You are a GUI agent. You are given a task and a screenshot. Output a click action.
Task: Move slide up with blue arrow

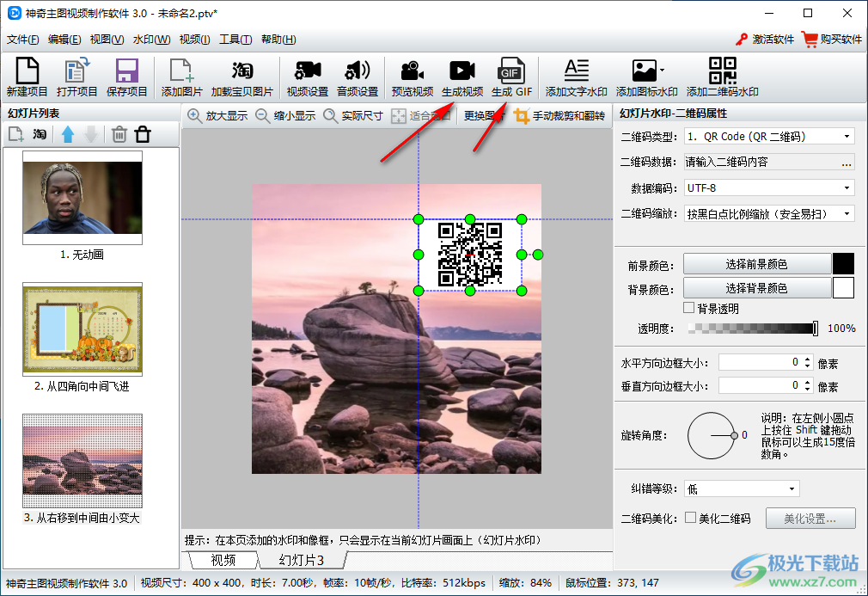[x=68, y=134]
